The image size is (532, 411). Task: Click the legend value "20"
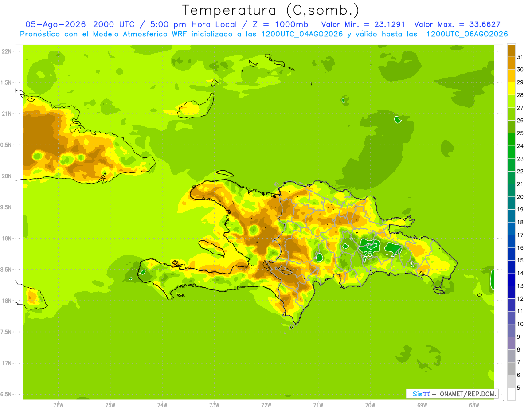coord(520,197)
